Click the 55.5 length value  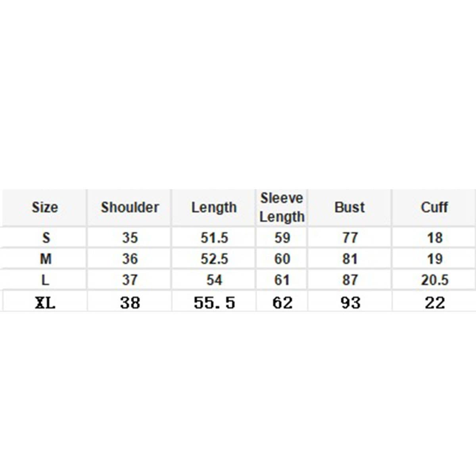[x=214, y=303]
